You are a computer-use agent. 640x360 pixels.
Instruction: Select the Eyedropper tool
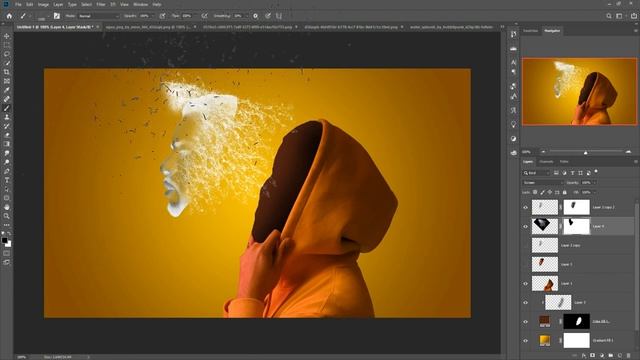tap(7, 90)
